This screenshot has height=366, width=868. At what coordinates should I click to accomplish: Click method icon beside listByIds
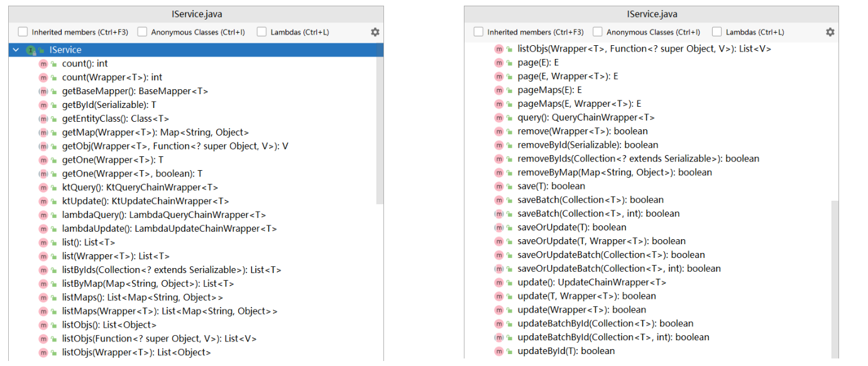(43, 270)
